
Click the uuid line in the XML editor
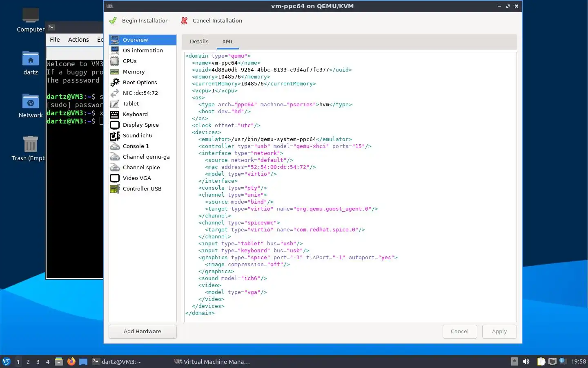click(272, 70)
